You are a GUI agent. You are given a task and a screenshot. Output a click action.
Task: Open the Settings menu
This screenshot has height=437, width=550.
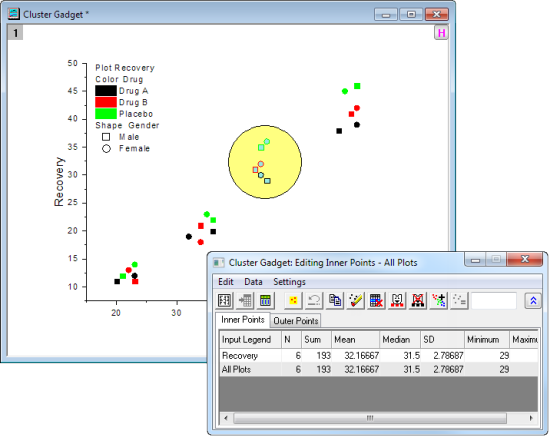289,282
